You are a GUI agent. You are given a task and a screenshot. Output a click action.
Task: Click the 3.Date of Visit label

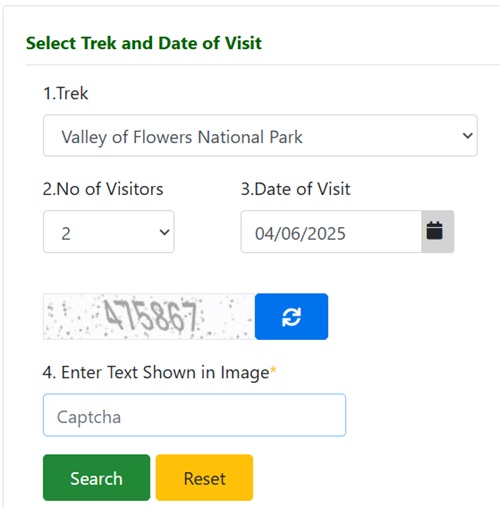point(295,189)
